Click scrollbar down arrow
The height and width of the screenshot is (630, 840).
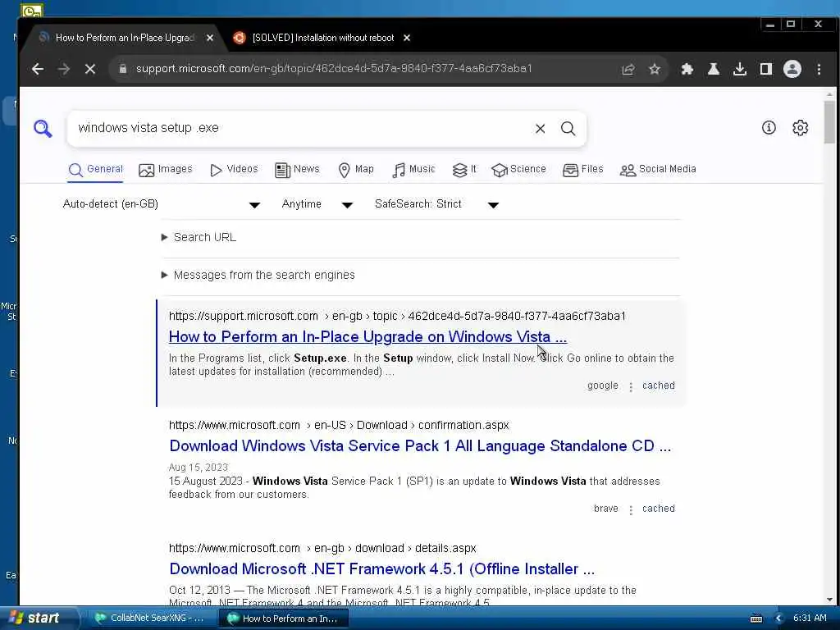[829, 600]
